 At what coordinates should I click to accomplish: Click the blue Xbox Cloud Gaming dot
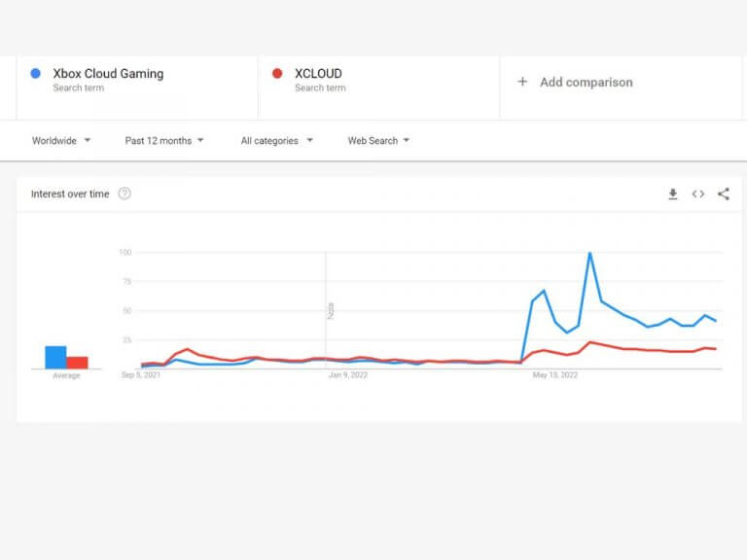point(35,73)
